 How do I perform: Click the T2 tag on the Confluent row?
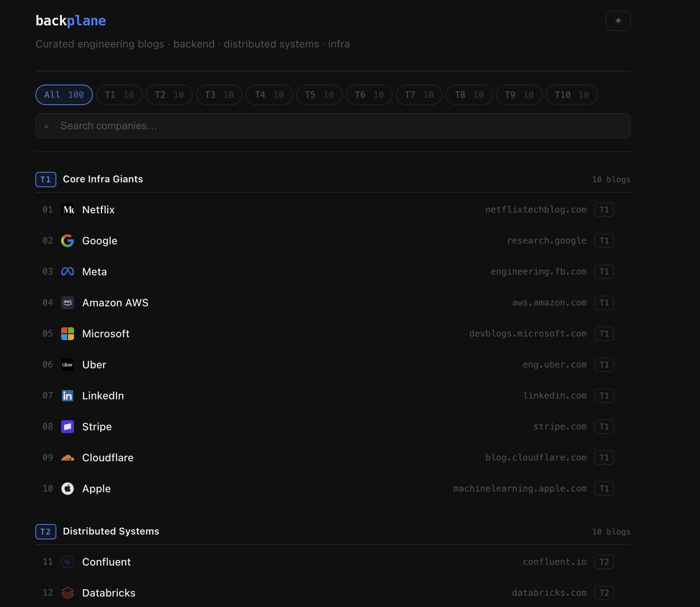[x=604, y=562]
